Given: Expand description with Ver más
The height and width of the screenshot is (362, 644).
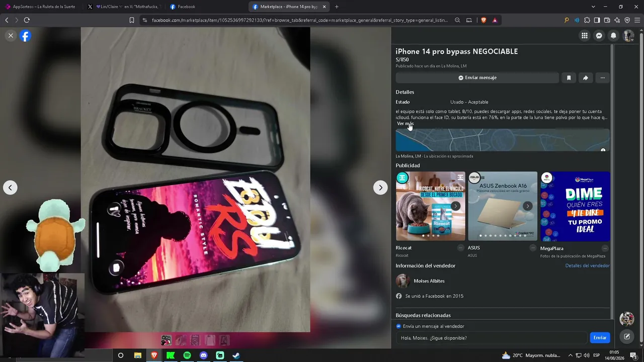Looking at the screenshot, I should coord(405,124).
